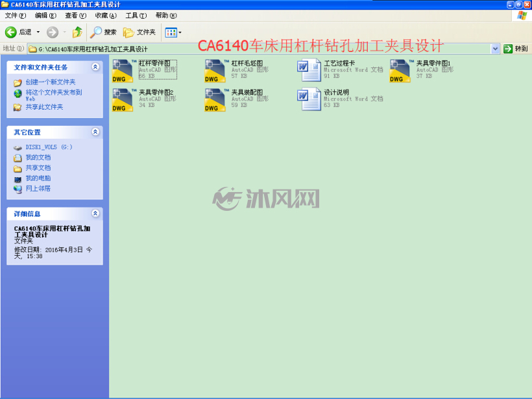Open 我的文档 link
This screenshot has height=399, width=532.
click(38, 158)
